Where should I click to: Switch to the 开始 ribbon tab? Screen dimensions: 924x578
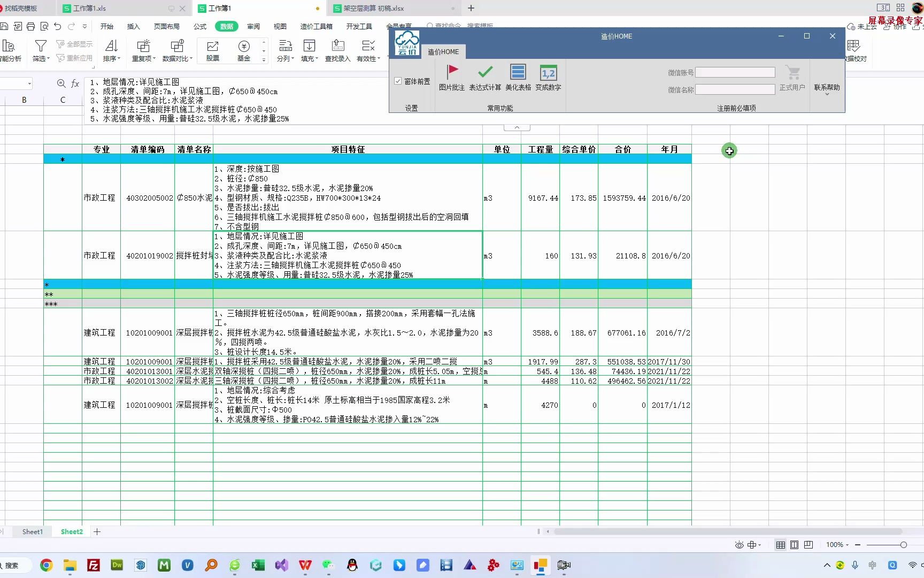pos(106,26)
